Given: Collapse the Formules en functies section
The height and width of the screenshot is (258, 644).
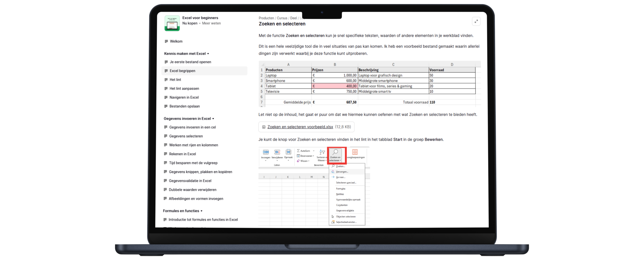Looking at the screenshot, I should (x=201, y=211).
